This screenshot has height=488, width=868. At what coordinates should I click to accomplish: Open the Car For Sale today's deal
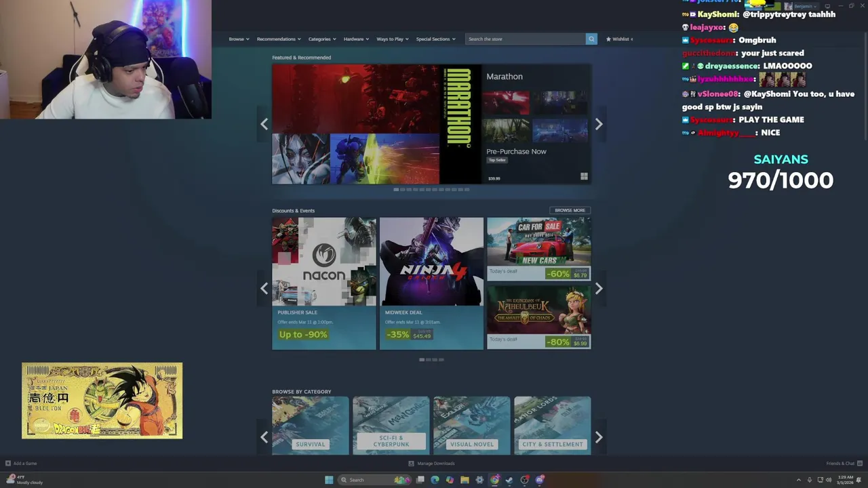click(539, 249)
